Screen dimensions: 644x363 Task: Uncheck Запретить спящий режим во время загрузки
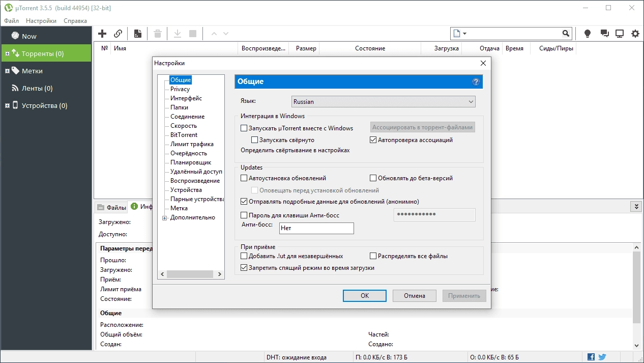pyautogui.click(x=244, y=267)
